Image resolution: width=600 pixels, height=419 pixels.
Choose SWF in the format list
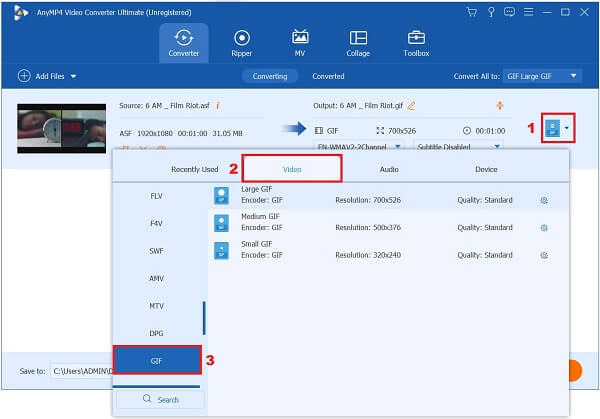point(157,251)
